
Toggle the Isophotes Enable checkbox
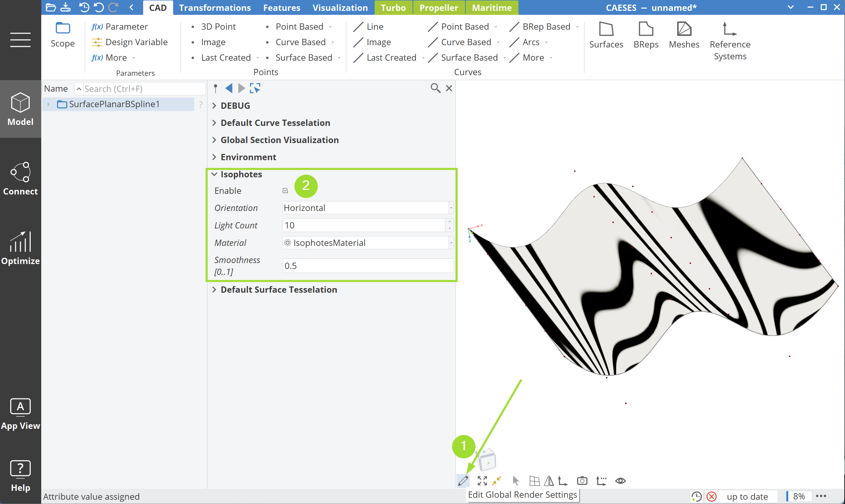point(285,191)
